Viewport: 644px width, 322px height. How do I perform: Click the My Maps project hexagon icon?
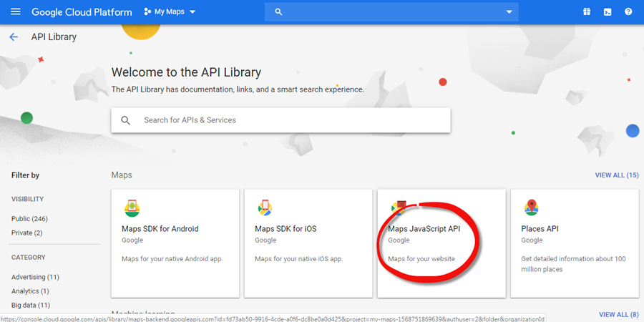click(x=147, y=11)
